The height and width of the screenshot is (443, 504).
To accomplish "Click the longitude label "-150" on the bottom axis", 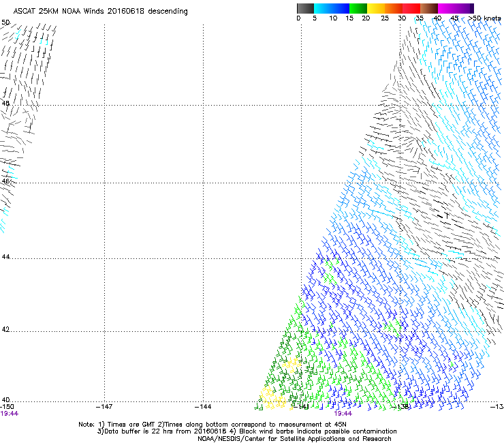I will pos(7,407).
